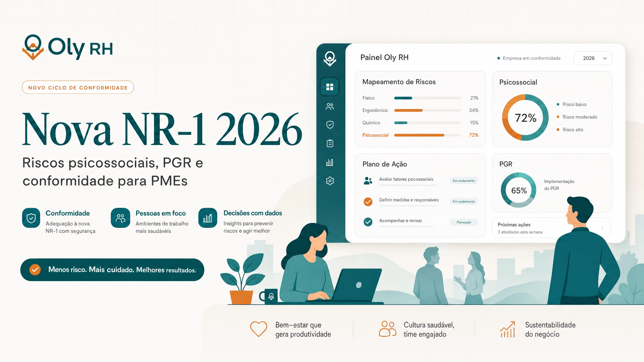Open the shield check icon in the sidebar

(x=330, y=124)
